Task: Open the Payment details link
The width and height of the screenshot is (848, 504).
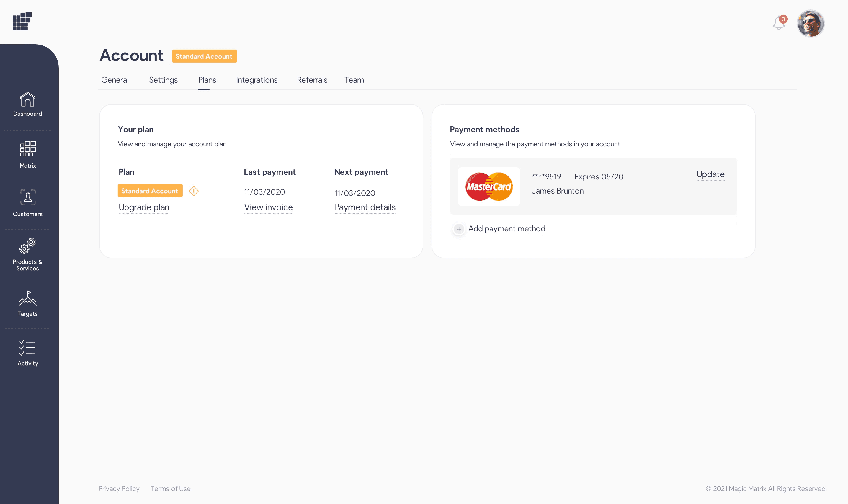Action: coord(365,207)
